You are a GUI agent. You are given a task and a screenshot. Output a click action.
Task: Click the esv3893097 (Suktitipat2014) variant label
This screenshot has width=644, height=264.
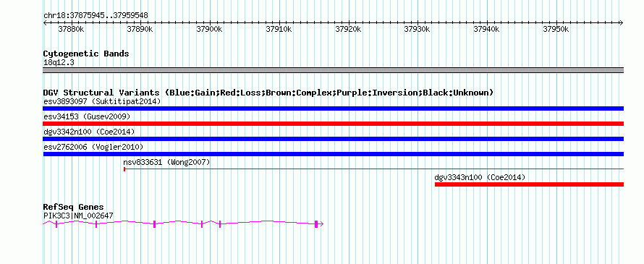coord(102,101)
